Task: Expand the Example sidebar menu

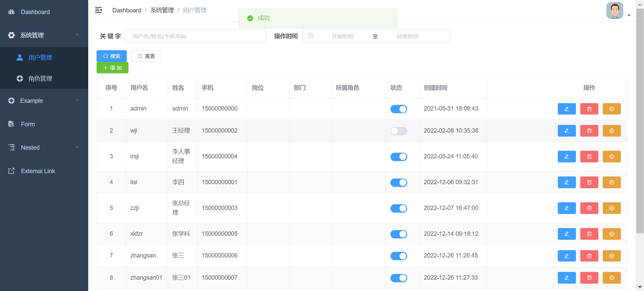Action: pyautogui.click(x=44, y=100)
